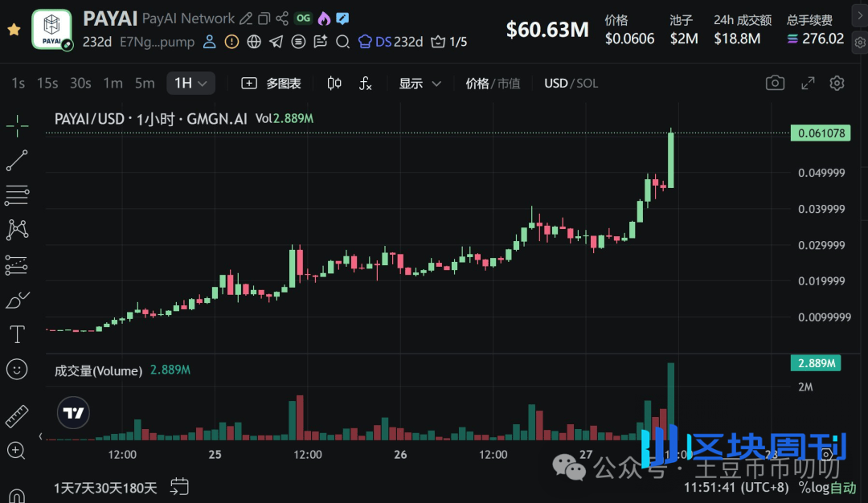
Task: Toggle auto scale (自动) on axis
Action: (842, 488)
